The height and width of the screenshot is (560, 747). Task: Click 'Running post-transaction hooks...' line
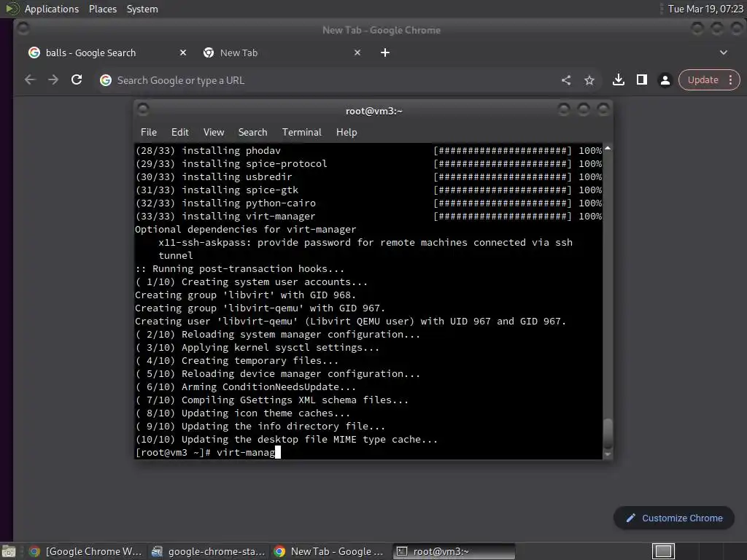[239, 268]
